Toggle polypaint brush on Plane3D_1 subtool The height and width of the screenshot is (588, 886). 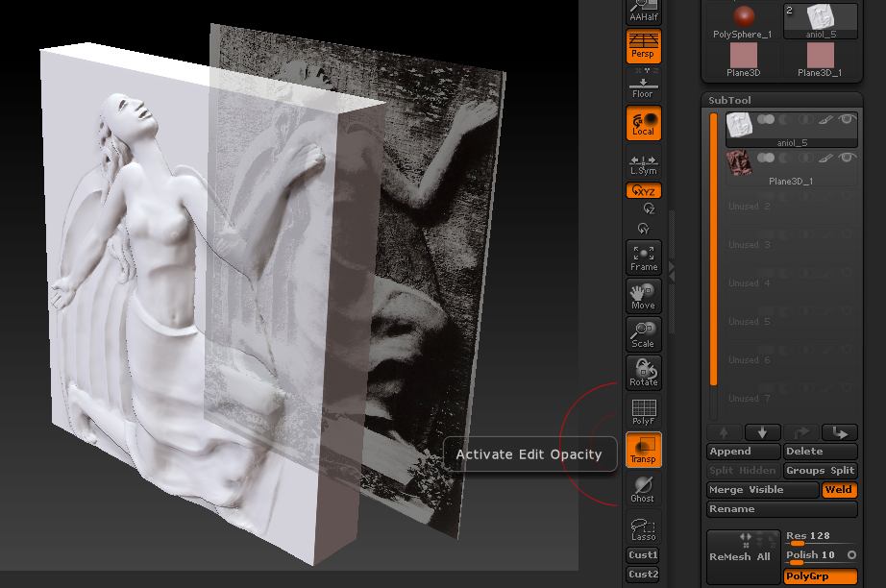point(825,158)
